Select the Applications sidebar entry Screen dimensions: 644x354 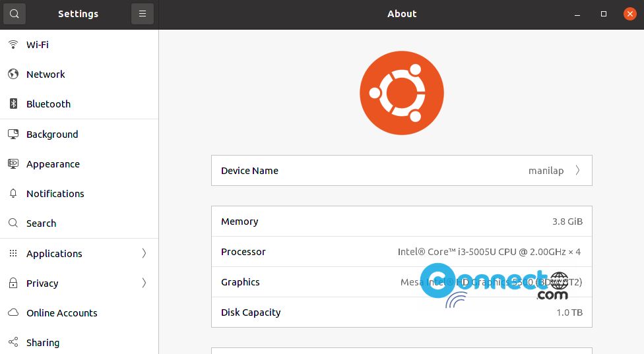click(x=79, y=253)
